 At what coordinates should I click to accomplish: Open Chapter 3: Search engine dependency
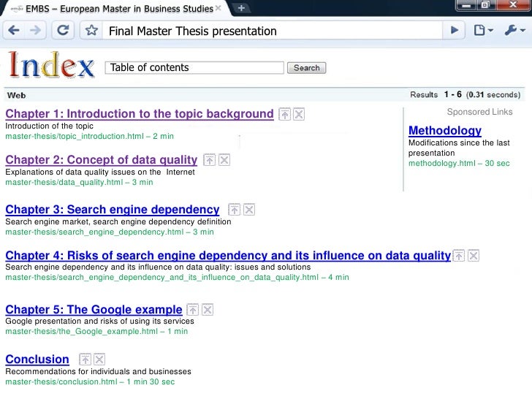click(113, 210)
